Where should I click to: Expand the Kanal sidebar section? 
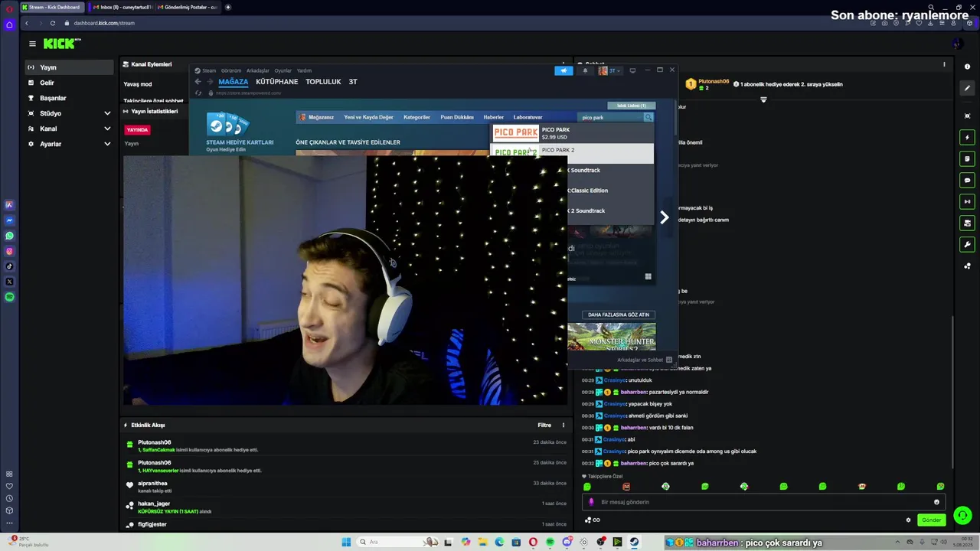(107, 129)
